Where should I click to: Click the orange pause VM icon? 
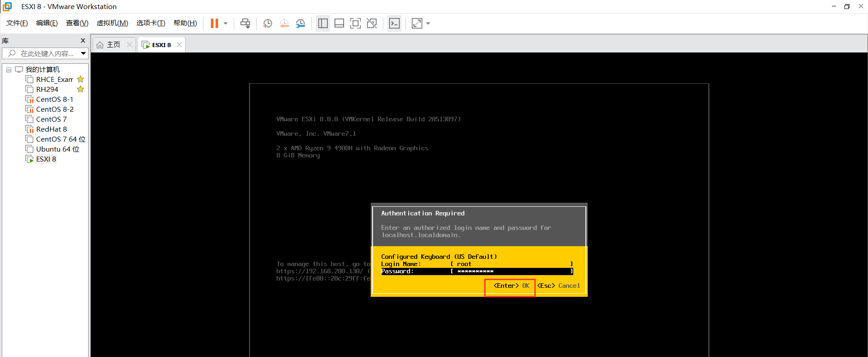pos(214,24)
